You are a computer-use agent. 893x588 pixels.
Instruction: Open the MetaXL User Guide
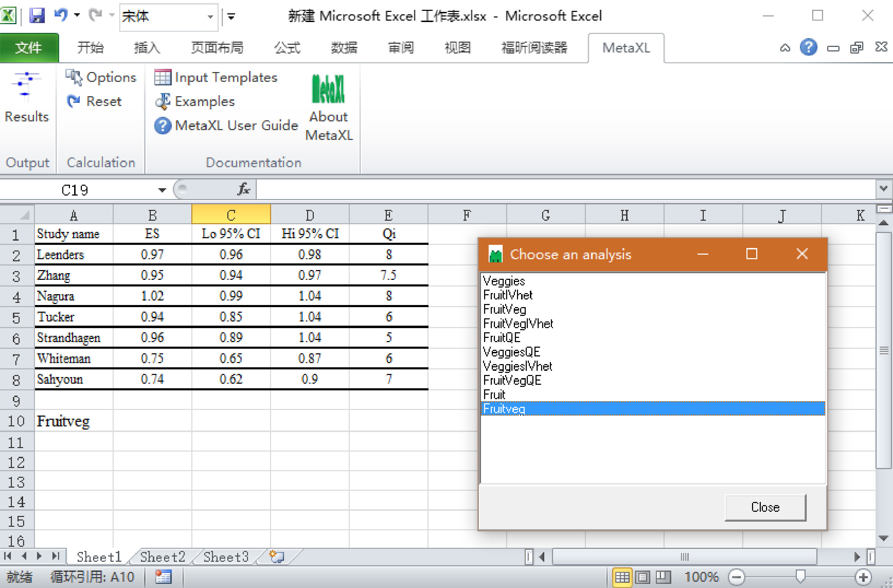[x=226, y=125]
